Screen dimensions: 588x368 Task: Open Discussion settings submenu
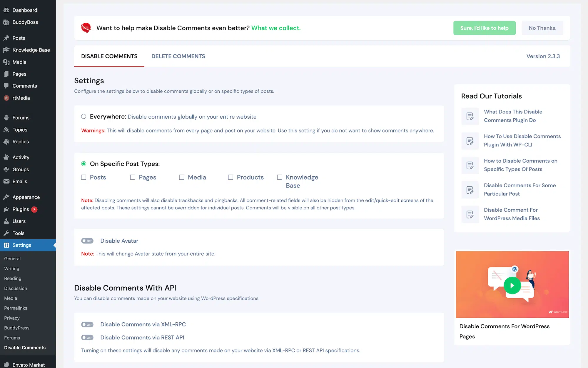(x=16, y=289)
